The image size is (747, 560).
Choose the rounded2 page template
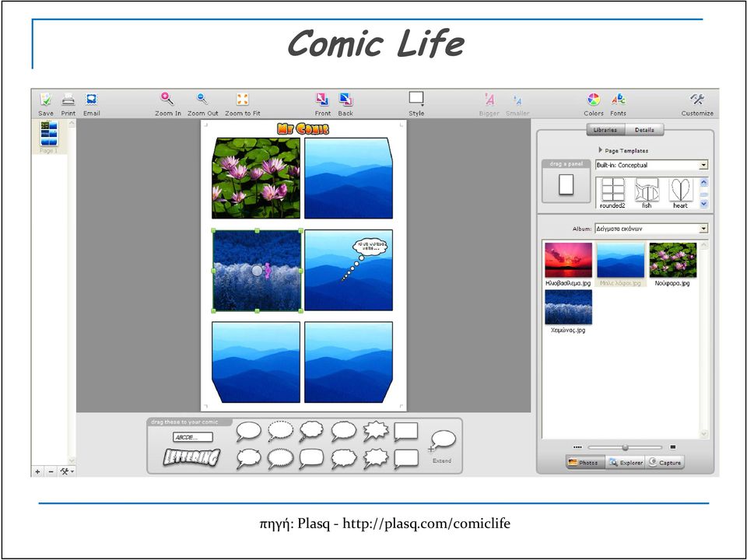612,193
